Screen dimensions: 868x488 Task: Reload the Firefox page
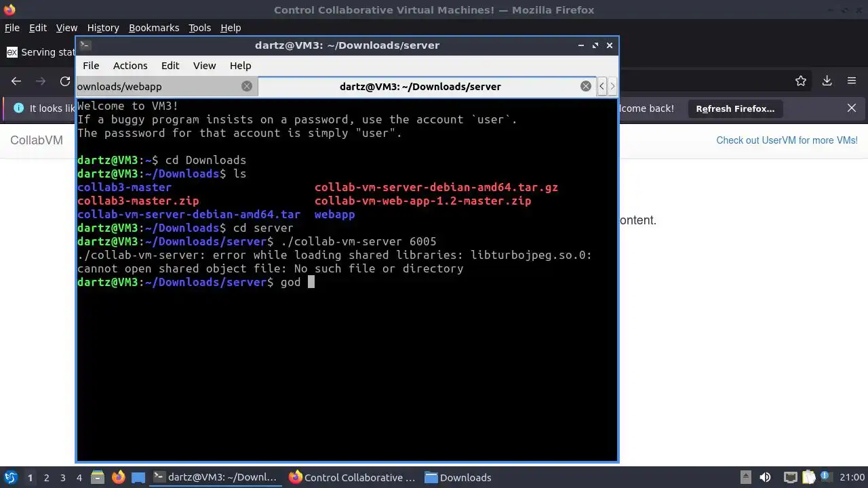pyautogui.click(x=65, y=81)
